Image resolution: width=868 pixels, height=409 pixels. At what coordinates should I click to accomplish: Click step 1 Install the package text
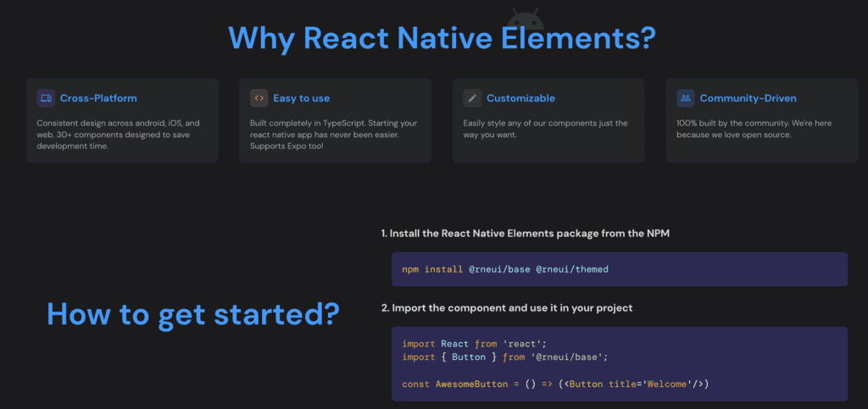click(526, 234)
